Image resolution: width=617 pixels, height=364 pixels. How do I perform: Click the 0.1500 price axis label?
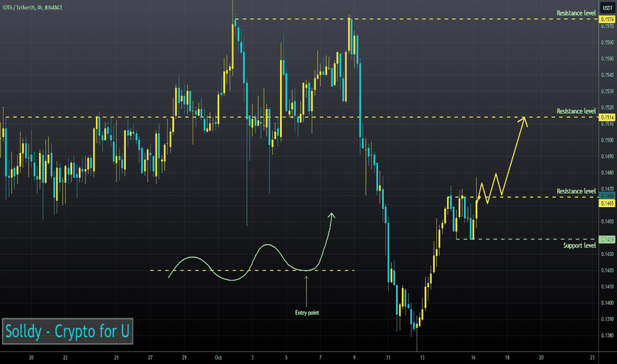[x=607, y=140]
